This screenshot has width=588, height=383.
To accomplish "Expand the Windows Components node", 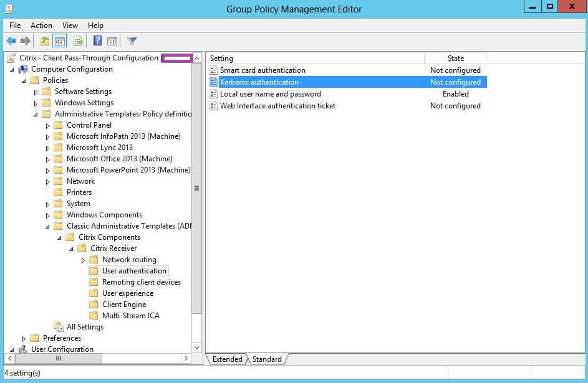I will click(x=47, y=215).
